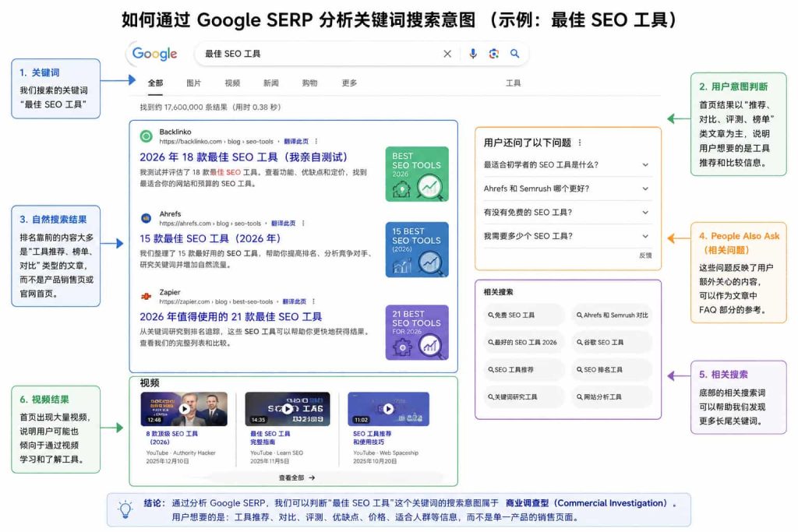Click the 反馈 feedback link
This screenshot has height=532, width=798.
[645, 255]
